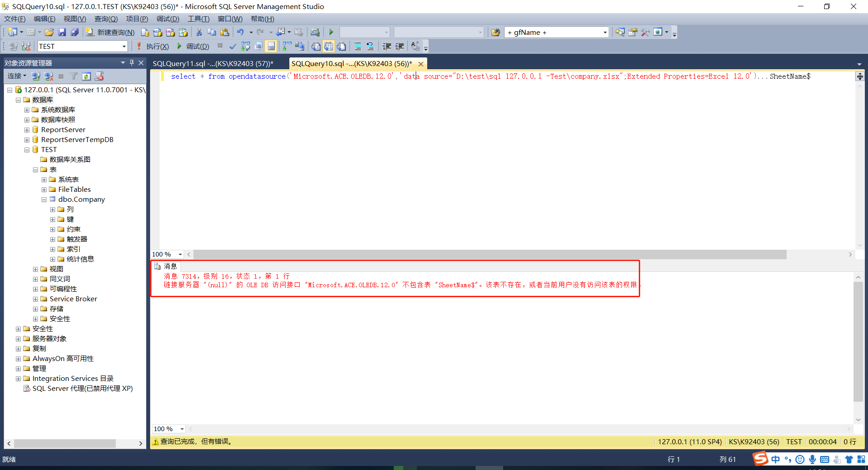Viewport: 868px width, 470px height.
Task: Click the Save icon on the toolbar
Action: (x=62, y=32)
